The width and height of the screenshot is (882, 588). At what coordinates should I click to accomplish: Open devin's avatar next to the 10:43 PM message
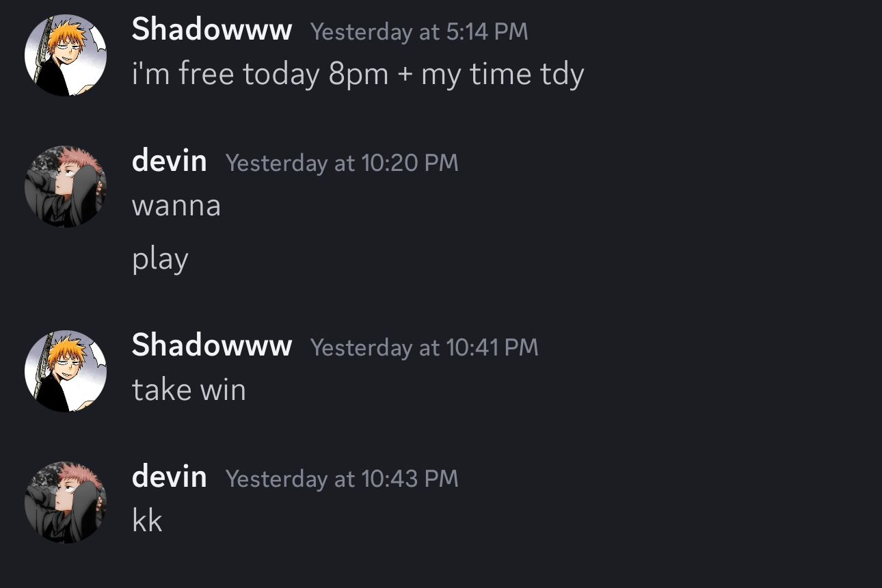[66, 502]
